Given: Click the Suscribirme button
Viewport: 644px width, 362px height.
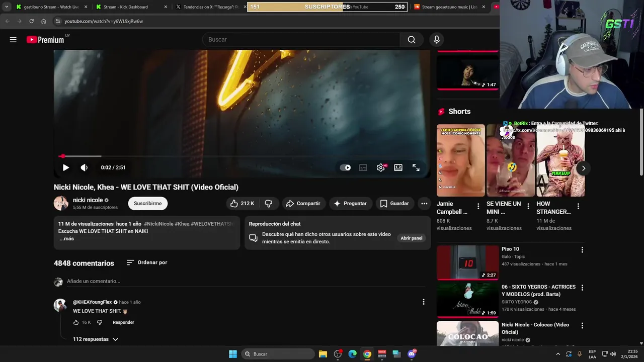Looking at the screenshot, I should click(x=148, y=203).
